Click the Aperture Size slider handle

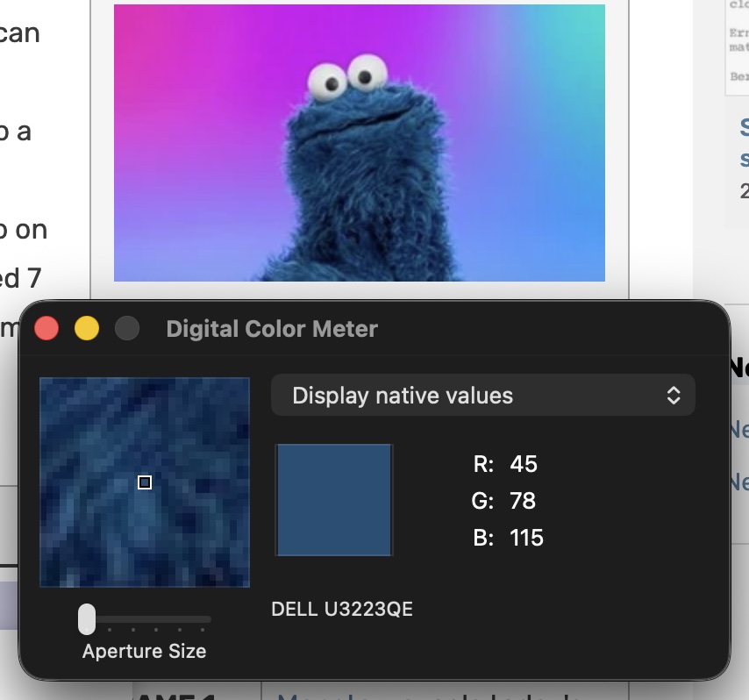[x=87, y=618]
